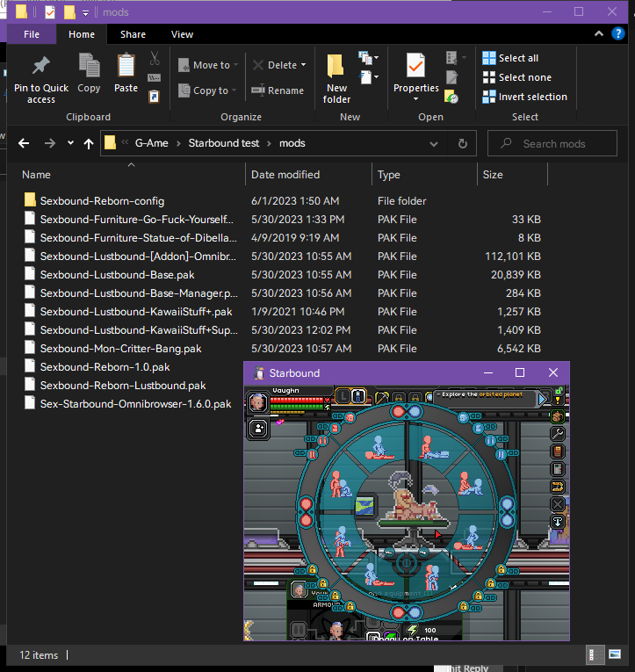This screenshot has height=672, width=635.
Task: Open the Starbound codex book icon
Action: tap(558, 452)
